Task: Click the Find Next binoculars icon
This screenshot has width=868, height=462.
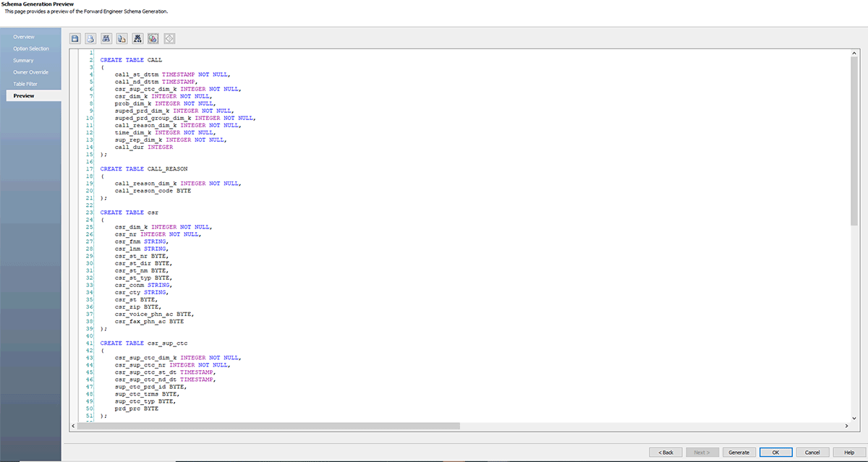Action: [x=137, y=38]
